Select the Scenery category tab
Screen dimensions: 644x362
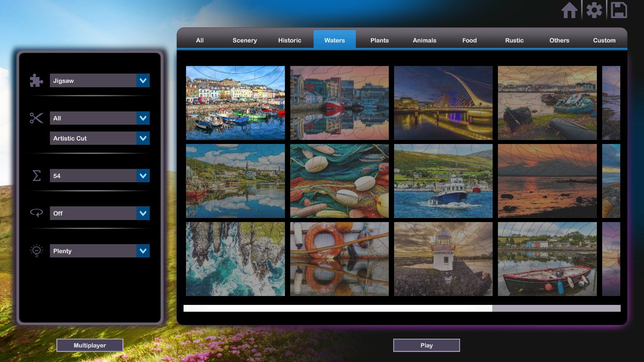[x=244, y=40]
